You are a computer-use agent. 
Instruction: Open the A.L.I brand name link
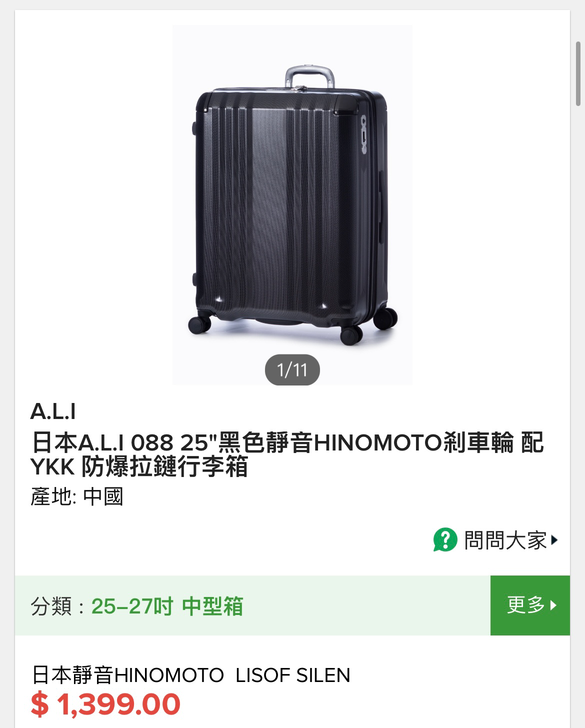[53, 411]
